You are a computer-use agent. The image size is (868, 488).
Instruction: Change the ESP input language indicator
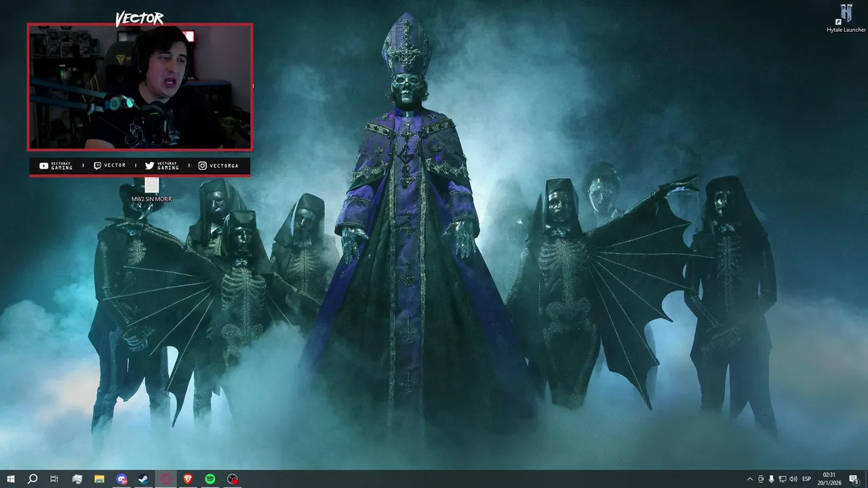807,479
